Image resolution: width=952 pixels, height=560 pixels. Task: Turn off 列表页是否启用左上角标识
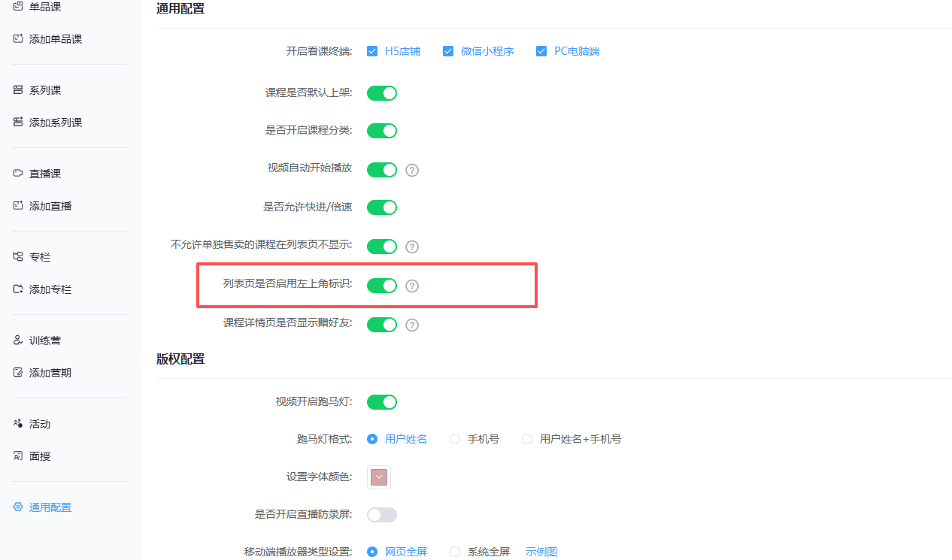pos(381,286)
